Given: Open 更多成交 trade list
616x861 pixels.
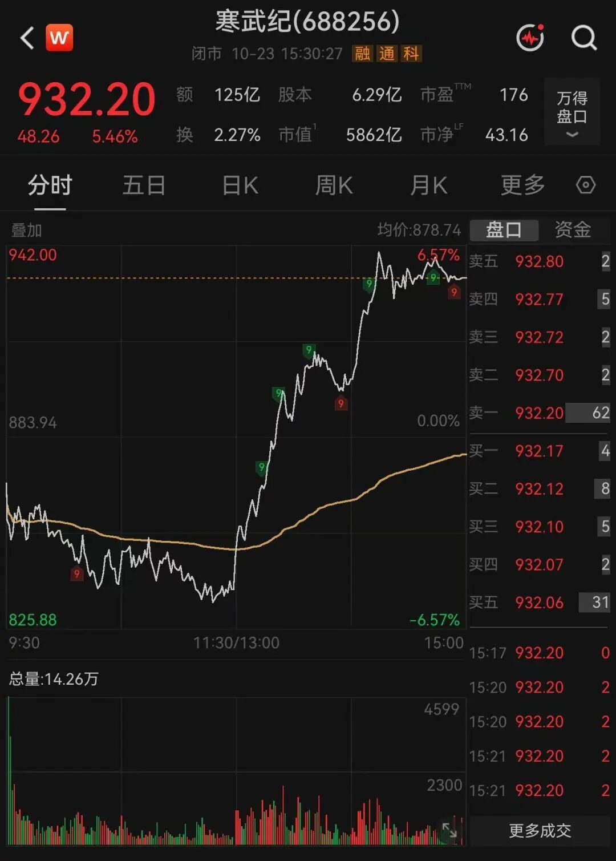Looking at the screenshot, I should (x=540, y=831).
